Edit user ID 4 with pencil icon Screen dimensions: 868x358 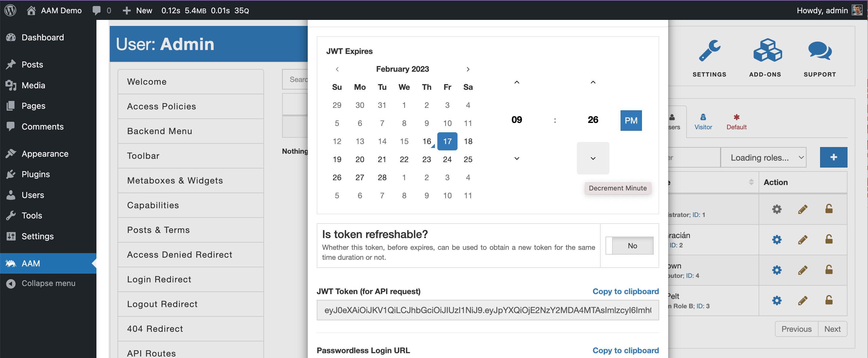point(803,270)
